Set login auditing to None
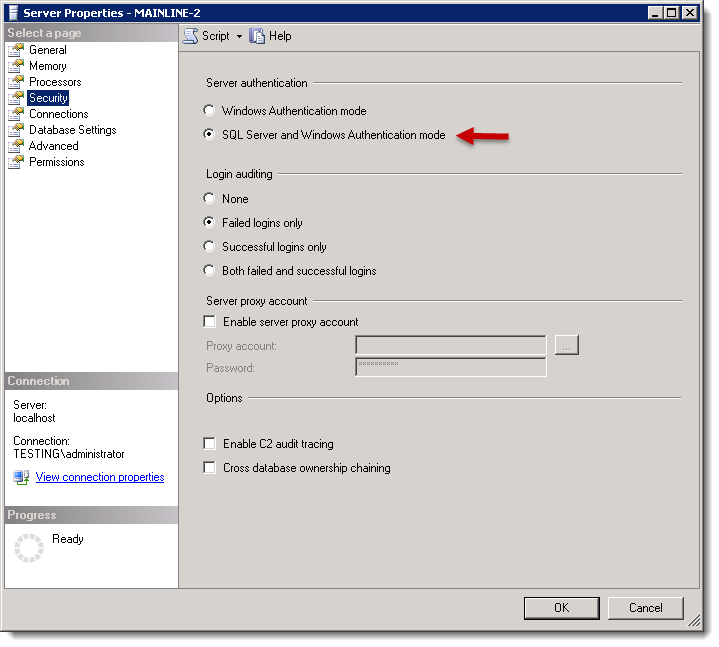Viewport: 719px width, 647px height. coord(209,199)
